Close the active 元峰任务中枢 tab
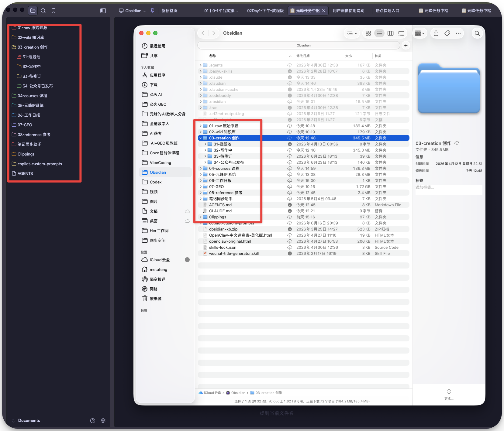 click(324, 11)
